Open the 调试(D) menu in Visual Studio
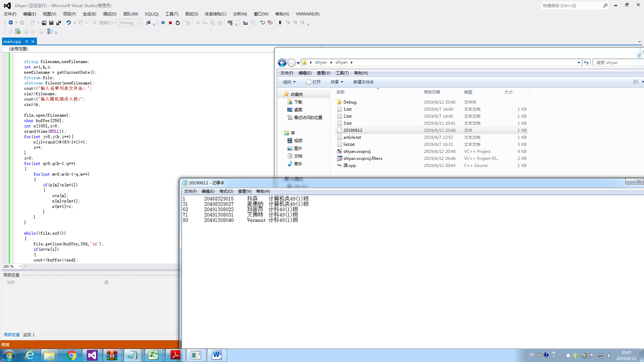 [109, 14]
